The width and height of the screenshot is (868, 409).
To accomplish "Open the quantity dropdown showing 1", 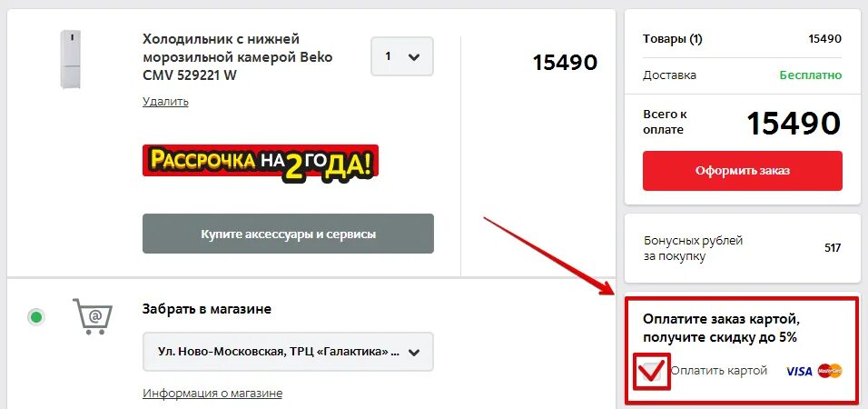I will pos(402,56).
